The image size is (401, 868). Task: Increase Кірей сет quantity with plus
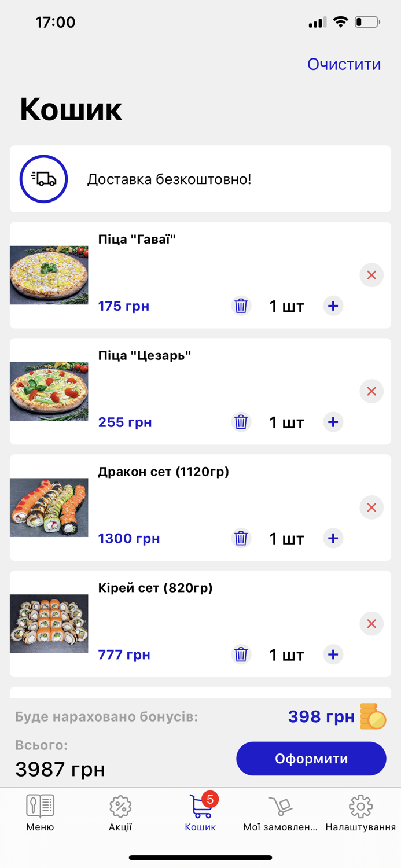tap(333, 654)
